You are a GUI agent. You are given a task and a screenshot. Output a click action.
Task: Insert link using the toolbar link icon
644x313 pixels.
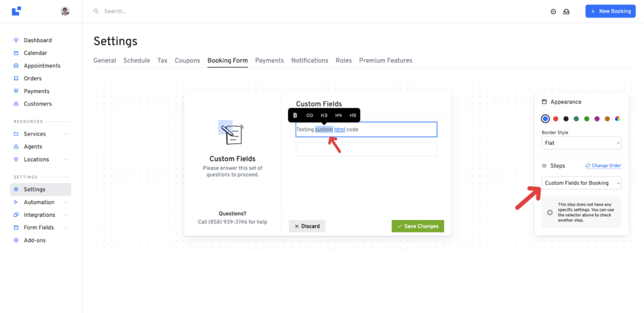(x=309, y=115)
